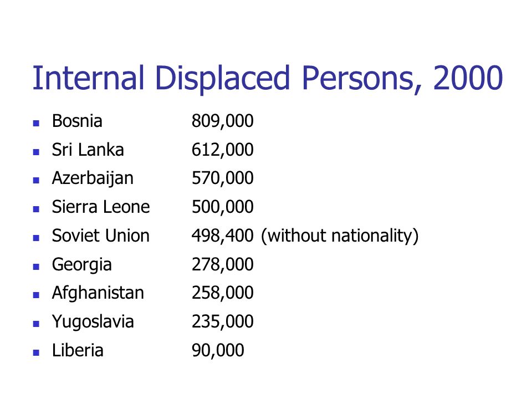Image resolution: width=532 pixels, height=399 pixels.
Task: Click the slide title Internal Displaced Persons, 2000
Action: pos(267,78)
